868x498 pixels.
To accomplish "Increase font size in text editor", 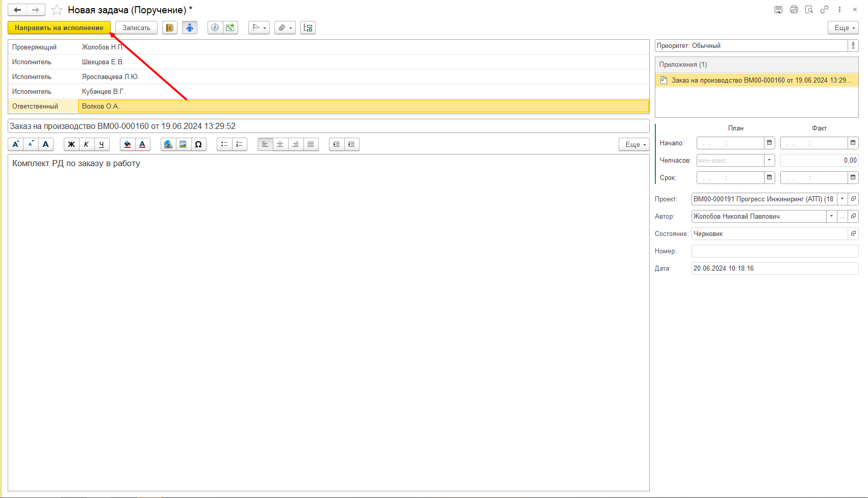I will click(16, 144).
